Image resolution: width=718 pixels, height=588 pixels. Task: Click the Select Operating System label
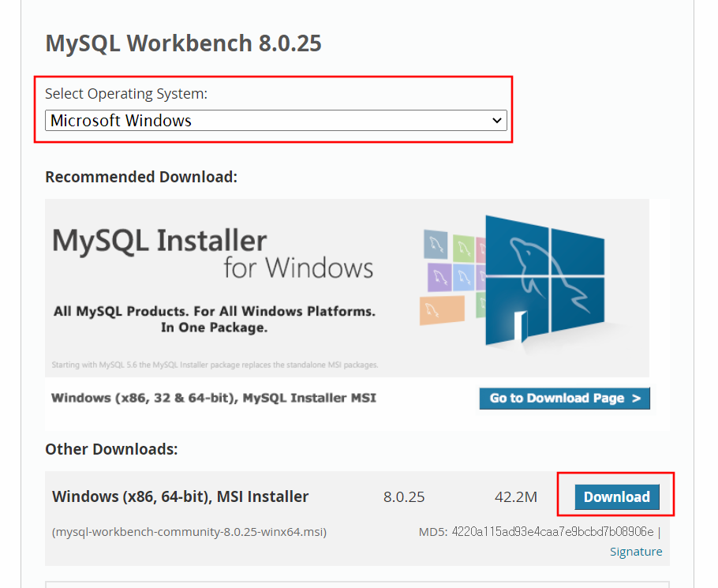pyautogui.click(x=126, y=93)
